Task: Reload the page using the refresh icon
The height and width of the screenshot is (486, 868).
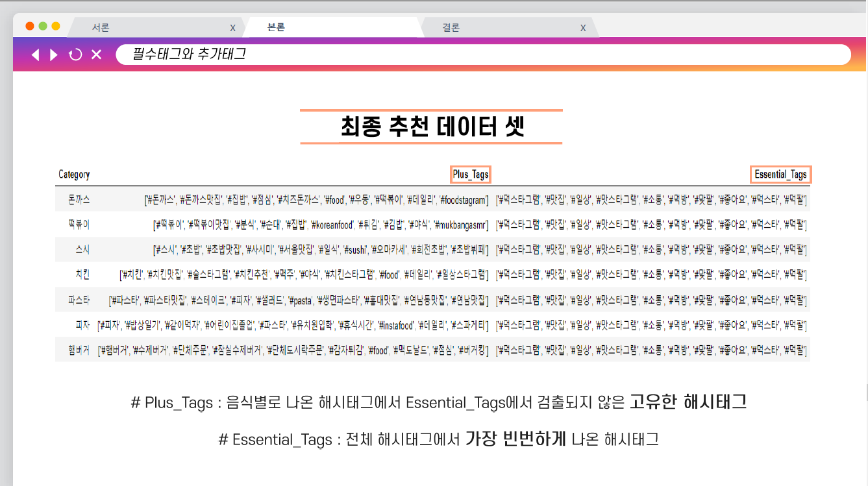Action: pos(76,55)
